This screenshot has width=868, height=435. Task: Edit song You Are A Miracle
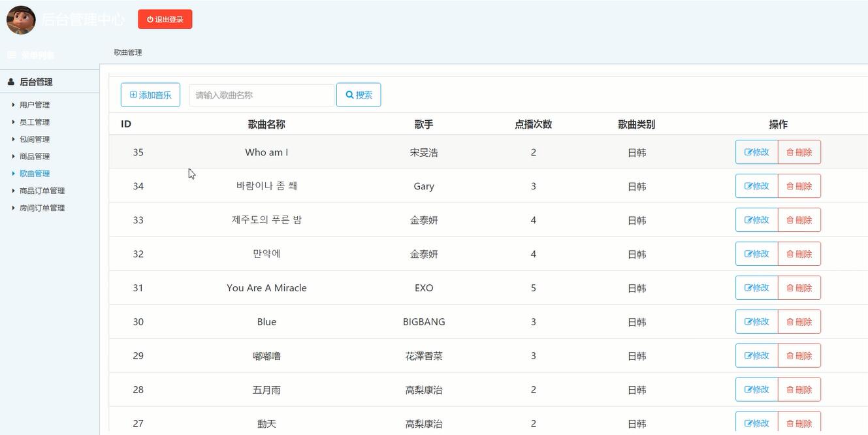coord(757,288)
